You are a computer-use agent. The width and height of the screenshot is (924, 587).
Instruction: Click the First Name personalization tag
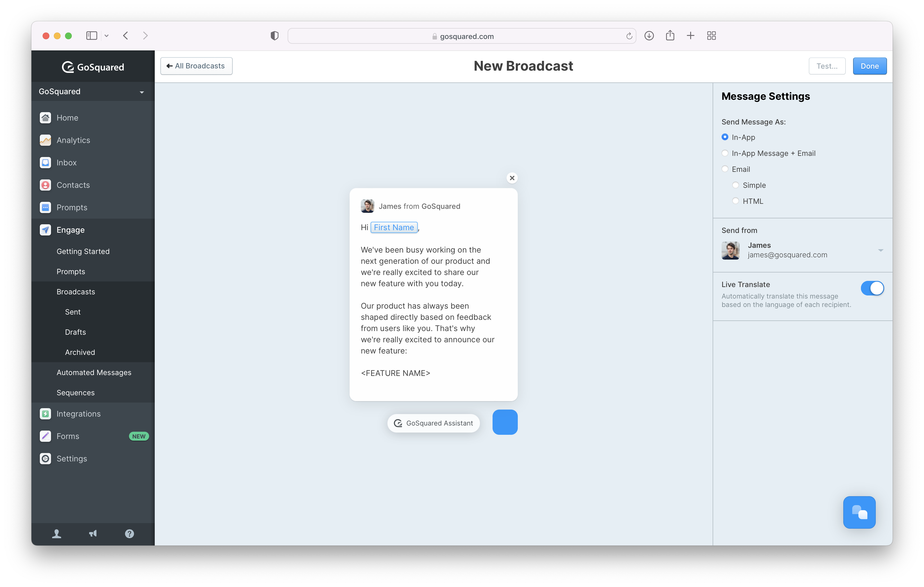394,228
